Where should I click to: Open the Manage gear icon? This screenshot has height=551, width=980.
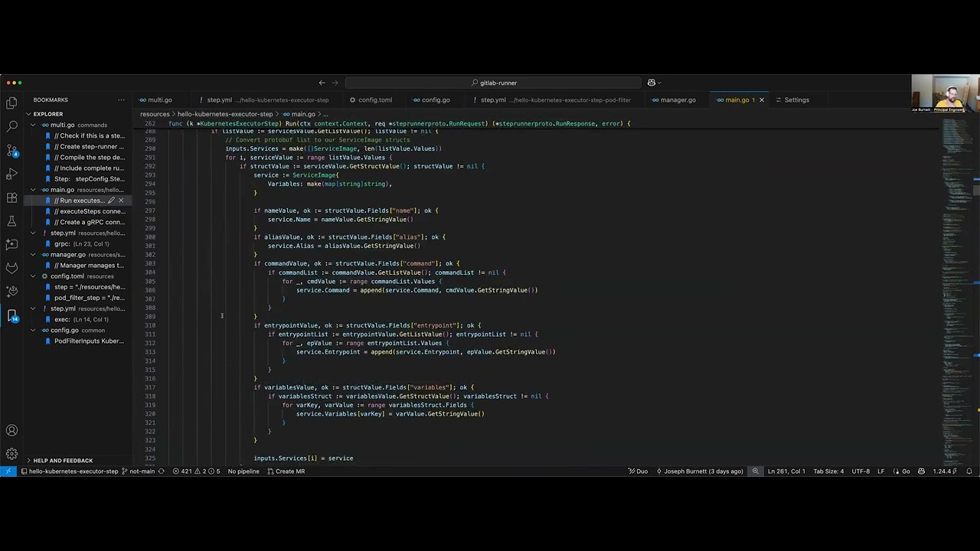click(11, 454)
